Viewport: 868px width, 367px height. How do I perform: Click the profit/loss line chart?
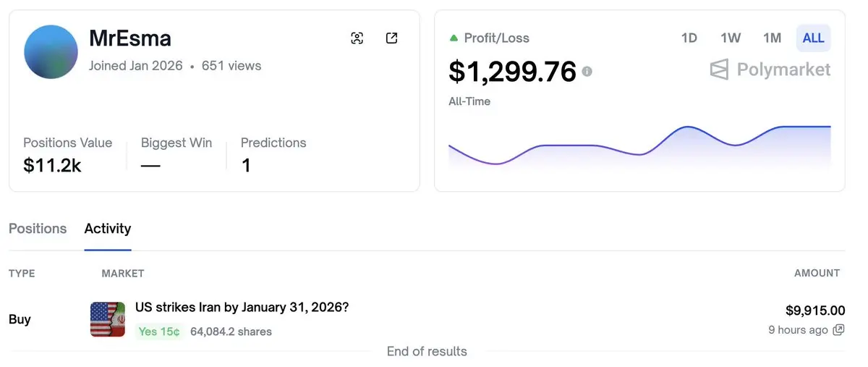click(639, 145)
